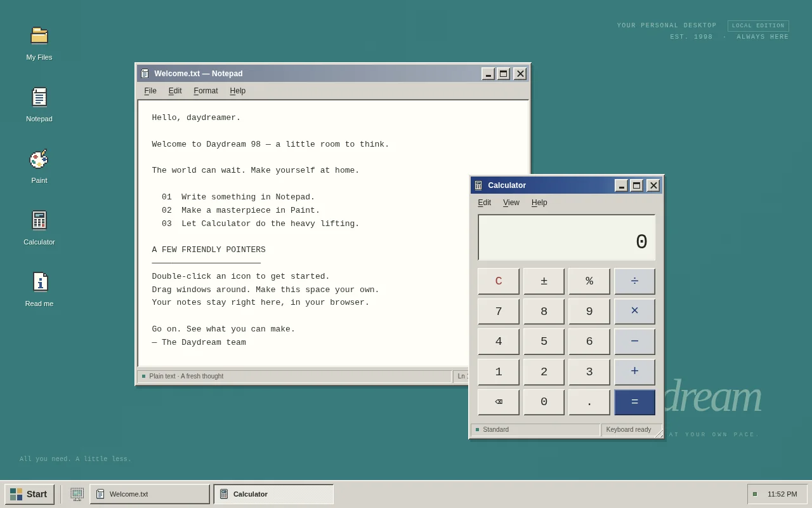The width and height of the screenshot is (812, 508).
Task: Click the equals button in Calculator
Action: 634,402
